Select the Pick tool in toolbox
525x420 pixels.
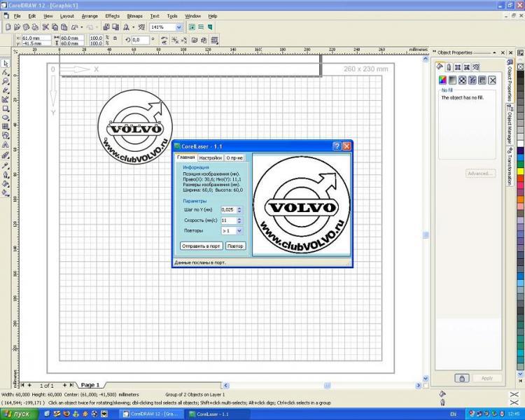pos(6,63)
